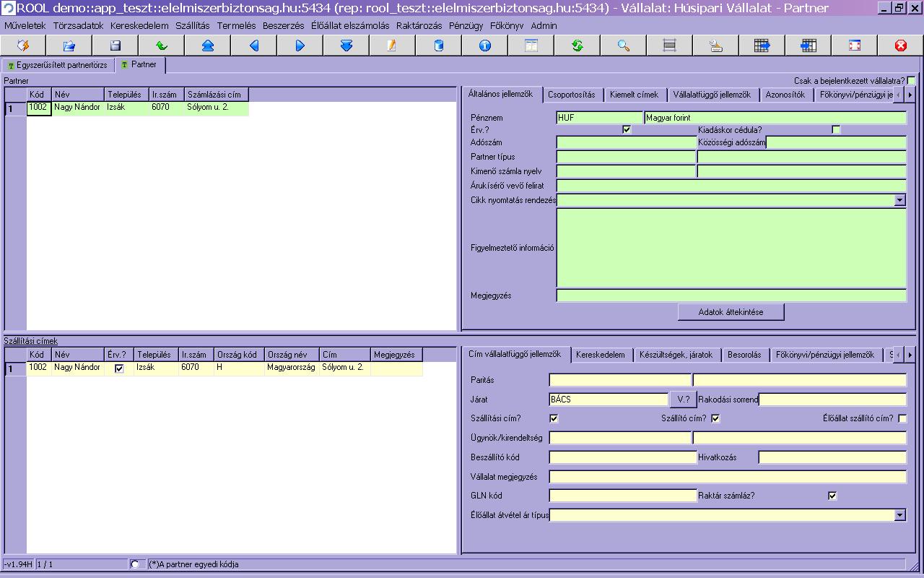The image size is (924, 578).
Task: Open the Kereskedelem menu
Action: pyautogui.click(x=139, y=25)
